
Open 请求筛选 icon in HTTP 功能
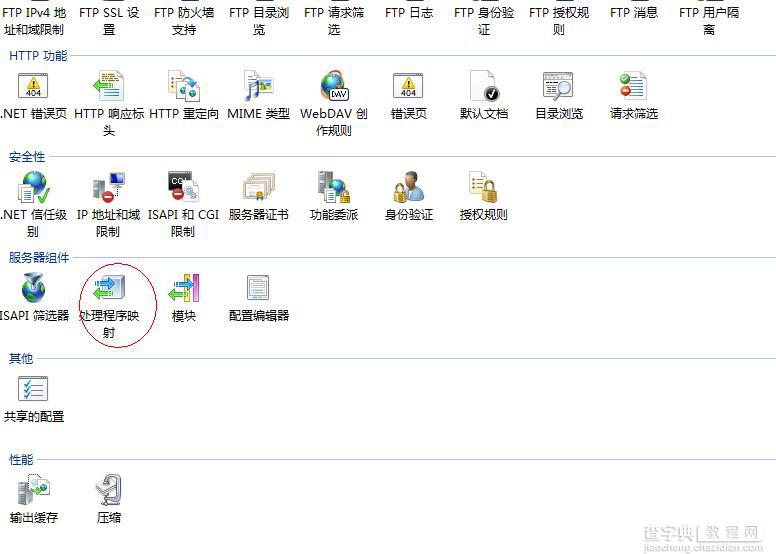click(x=633, y=86)
